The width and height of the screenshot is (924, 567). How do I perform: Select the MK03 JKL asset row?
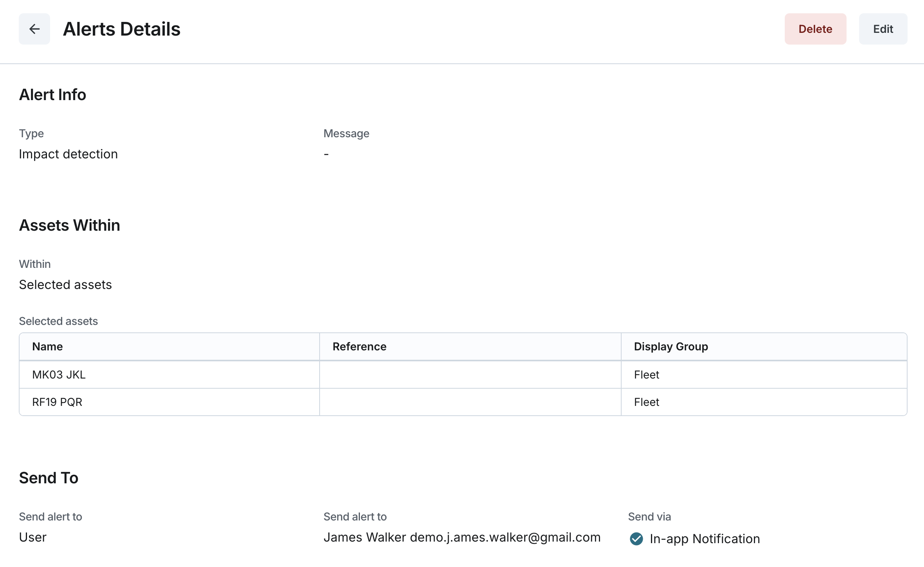[59, 375]
